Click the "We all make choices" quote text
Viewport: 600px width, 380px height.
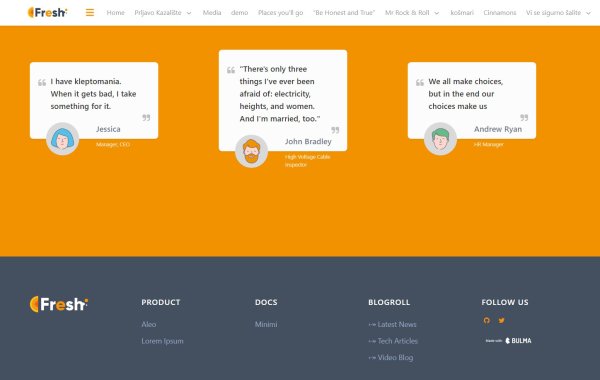466,94
